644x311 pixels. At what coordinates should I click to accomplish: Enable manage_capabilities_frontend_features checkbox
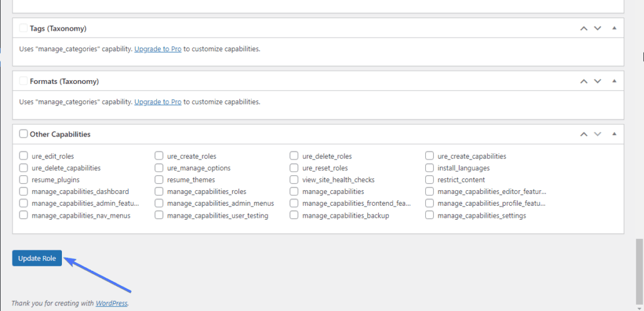click(294, 203)
